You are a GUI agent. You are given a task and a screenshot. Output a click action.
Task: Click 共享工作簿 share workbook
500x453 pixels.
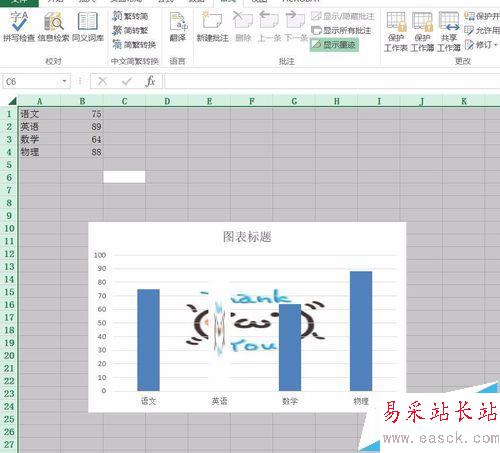449,32
